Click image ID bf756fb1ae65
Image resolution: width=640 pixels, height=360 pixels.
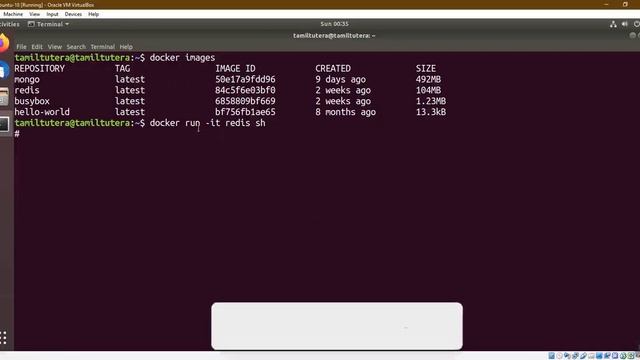[245, 112]
